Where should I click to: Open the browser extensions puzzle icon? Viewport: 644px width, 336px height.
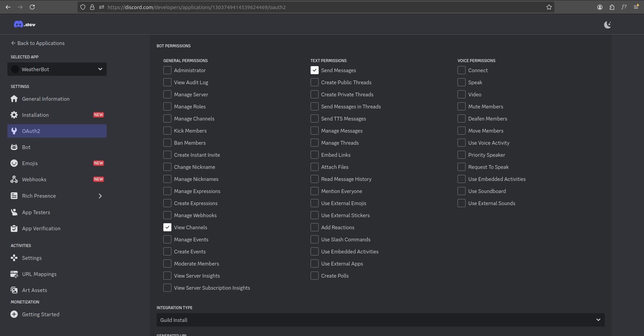(x=612, y=7)
